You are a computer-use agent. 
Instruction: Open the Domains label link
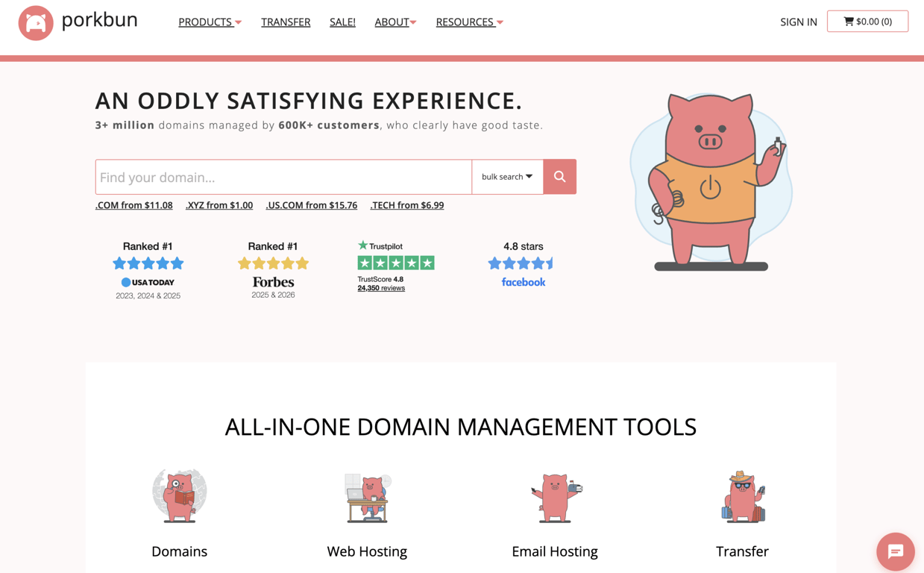(179, 551)
